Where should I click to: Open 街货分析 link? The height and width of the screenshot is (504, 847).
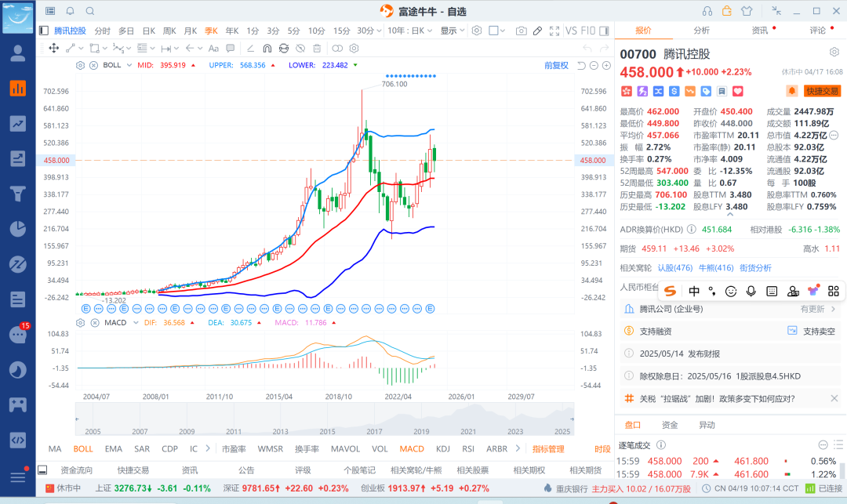[755, 267]
